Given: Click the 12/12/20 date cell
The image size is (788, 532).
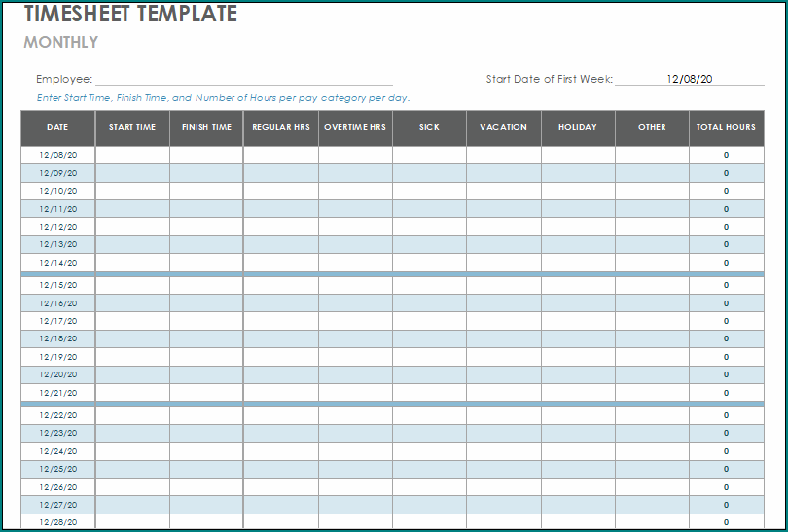Looking at the screenshot, I should (x=57, y=227).
